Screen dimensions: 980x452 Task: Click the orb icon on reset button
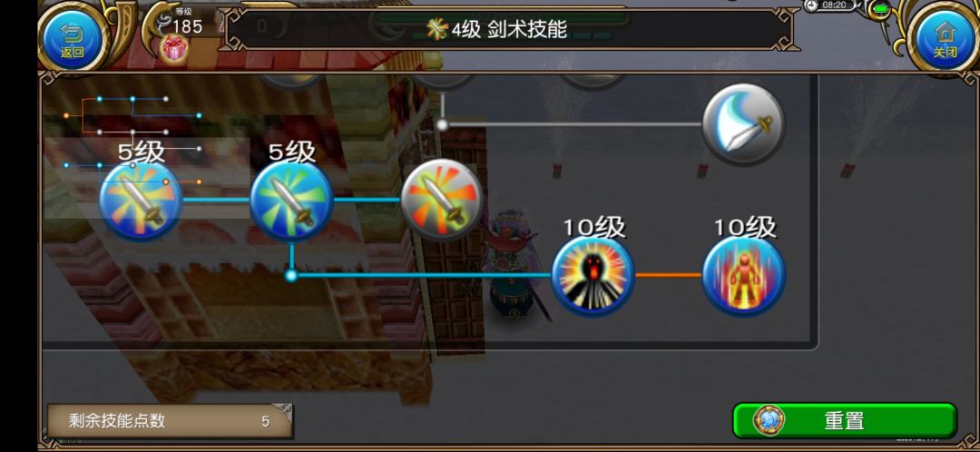(x=769, y=420)
